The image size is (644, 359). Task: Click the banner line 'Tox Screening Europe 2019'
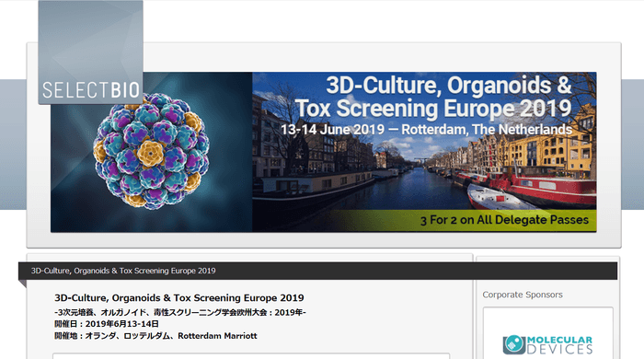coord(433,109)
